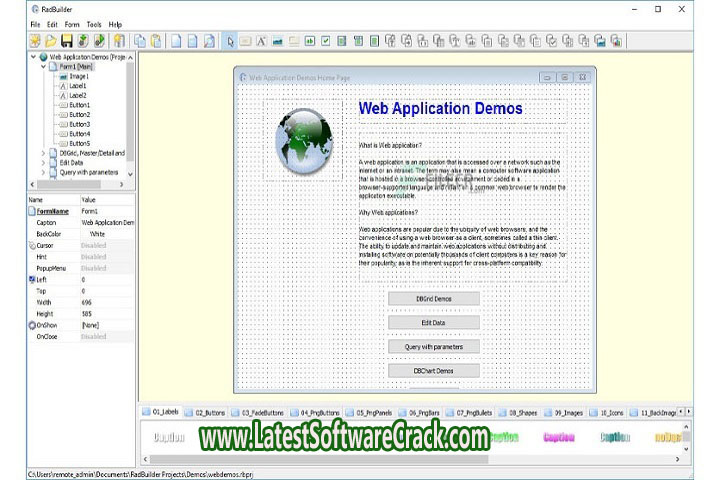
Task: Click the run project icon with green arrow
Action: (x=99, y=41)
